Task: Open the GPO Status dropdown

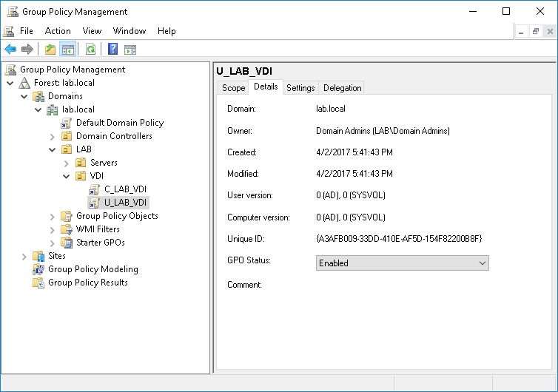Action: [402, 263]
